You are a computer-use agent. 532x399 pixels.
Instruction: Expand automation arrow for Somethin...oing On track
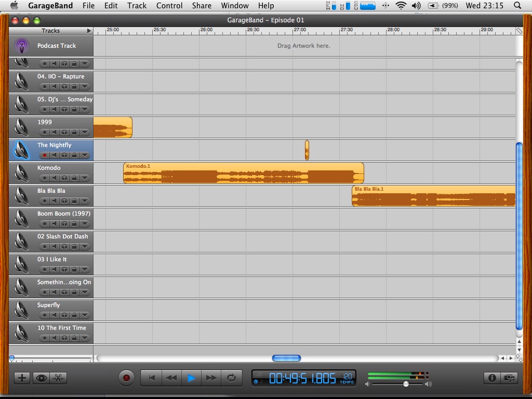(x=85, y=292)
